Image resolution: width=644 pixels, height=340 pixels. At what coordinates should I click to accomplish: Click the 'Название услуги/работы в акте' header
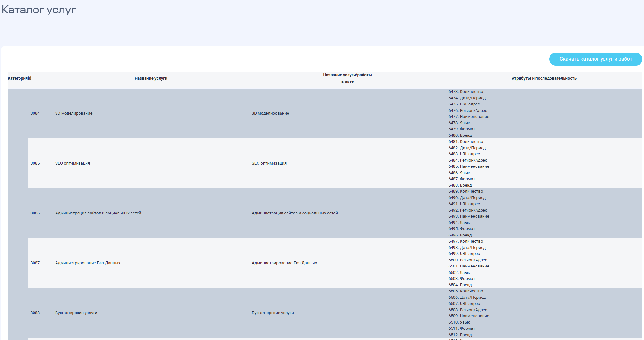(347, 78)
